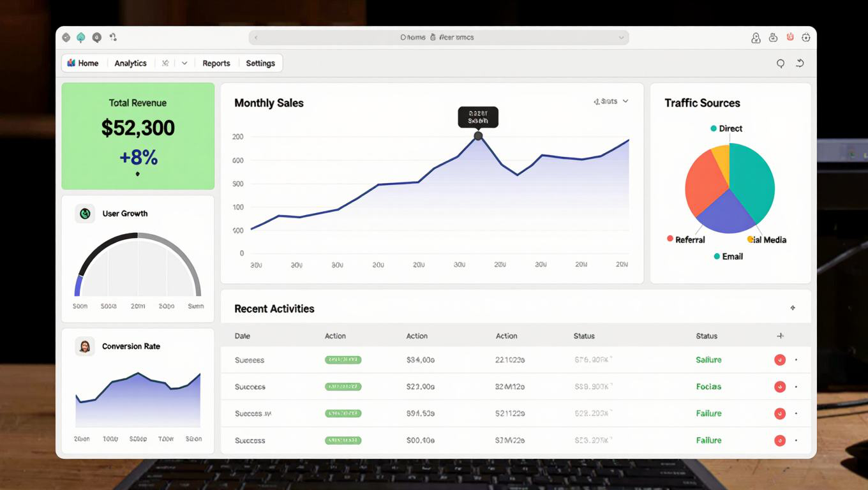The height and width of the screenshot is (490, 868).
Task: Expand the chevron between Analytics and Reports
Action: coord(184,63)
